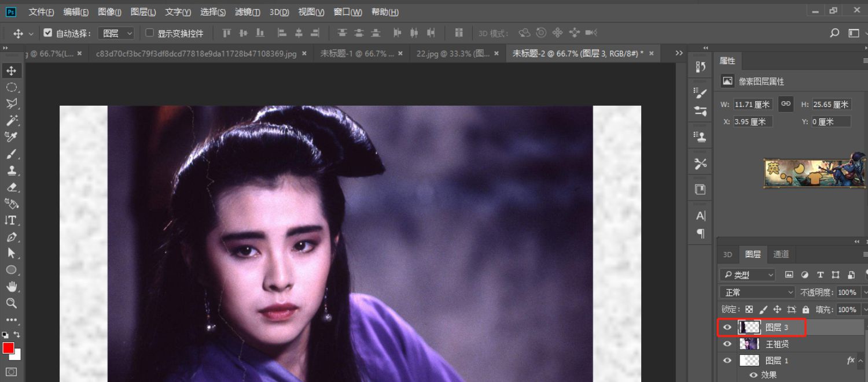Open Move tool preset picker arrow
The image size is (868, 382).
31,34
